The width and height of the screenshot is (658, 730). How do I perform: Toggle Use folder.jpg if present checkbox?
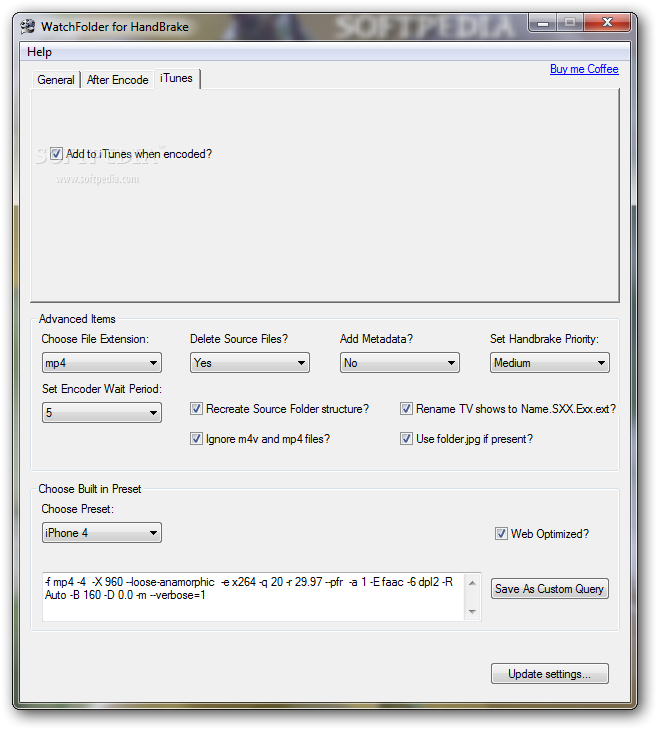(406, 439)
